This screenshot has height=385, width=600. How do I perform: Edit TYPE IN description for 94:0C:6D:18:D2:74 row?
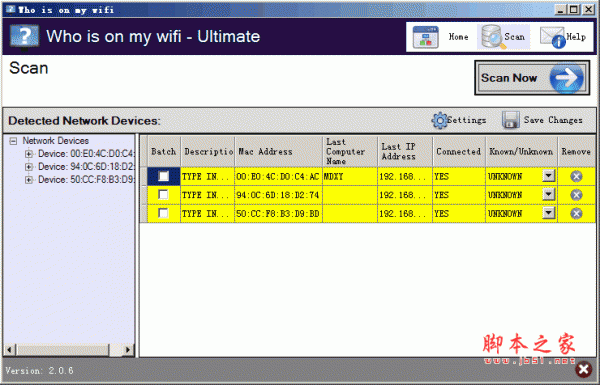pyautogui.click(x=207, y=195)
